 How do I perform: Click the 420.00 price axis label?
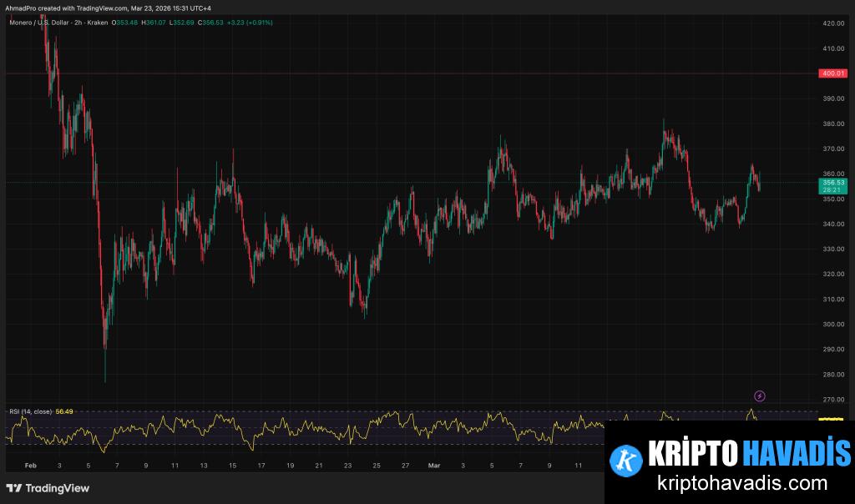click(833, 23)
